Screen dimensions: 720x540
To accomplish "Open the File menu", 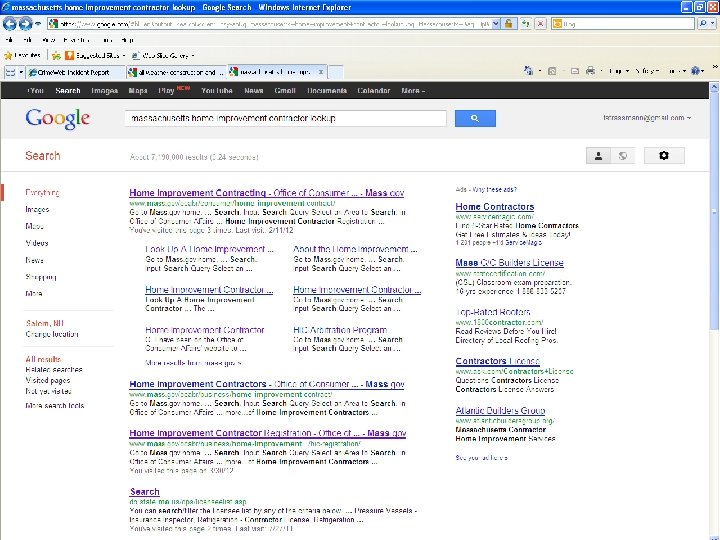I will (x=9, y=40).
